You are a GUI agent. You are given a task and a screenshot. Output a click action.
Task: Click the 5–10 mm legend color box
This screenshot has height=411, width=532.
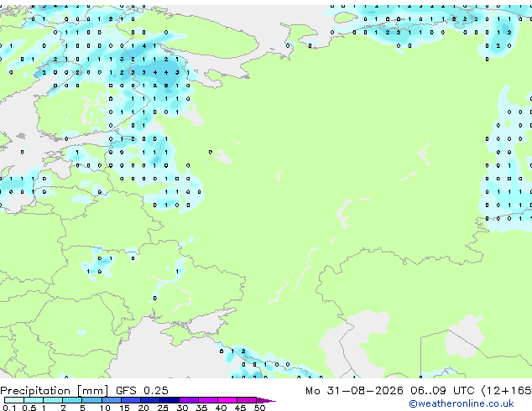click(91, 400)
